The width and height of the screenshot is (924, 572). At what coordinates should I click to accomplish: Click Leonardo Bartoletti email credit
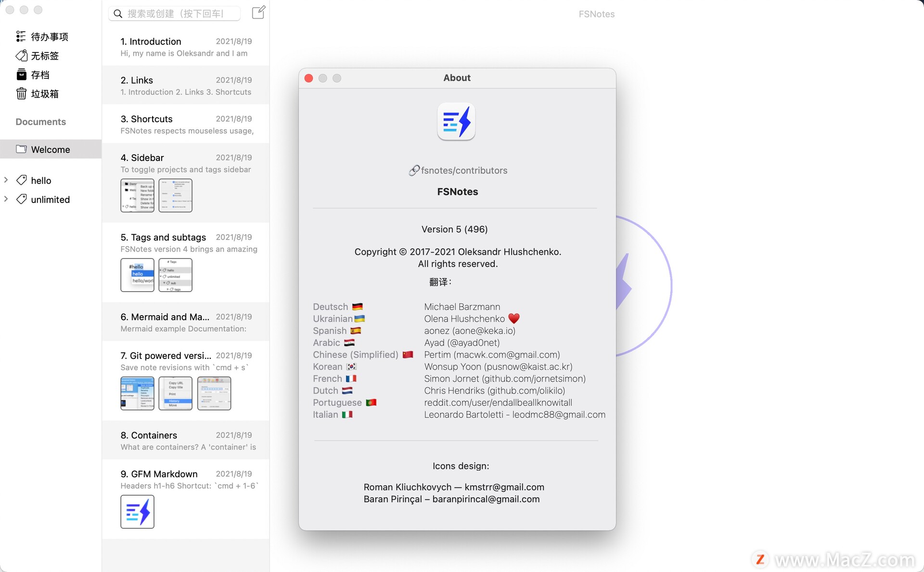514,414
